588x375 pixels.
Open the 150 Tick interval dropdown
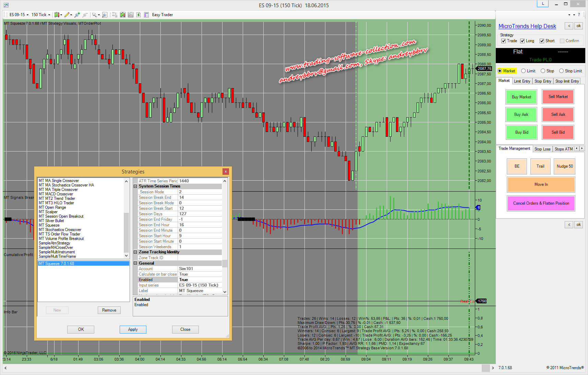[x=41, y=15]
